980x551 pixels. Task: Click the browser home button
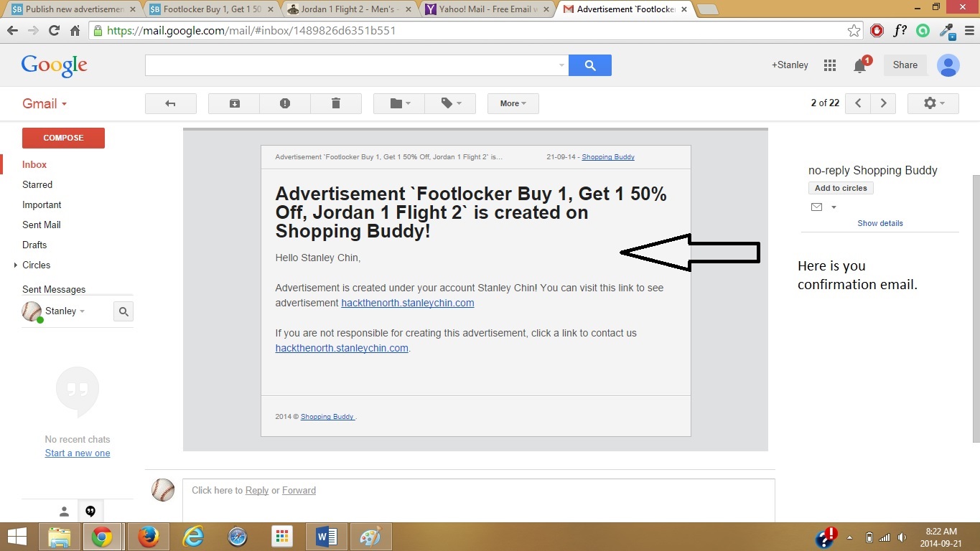coord(75,31)
